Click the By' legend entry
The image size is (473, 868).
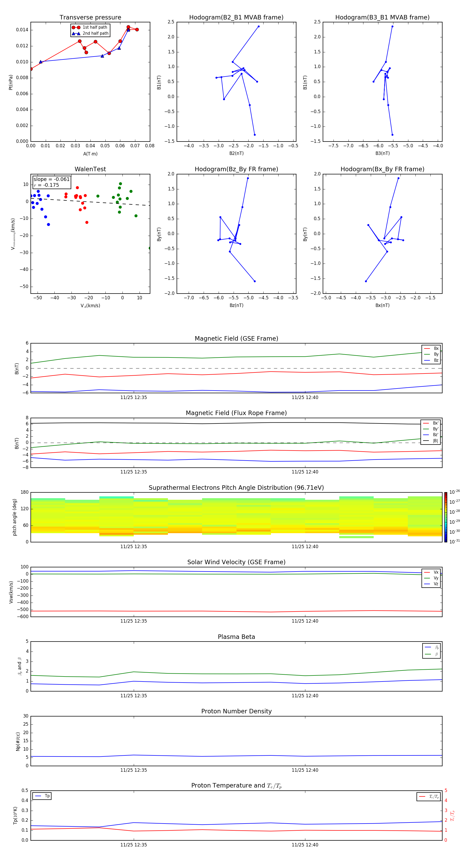(x=431, y=429)
